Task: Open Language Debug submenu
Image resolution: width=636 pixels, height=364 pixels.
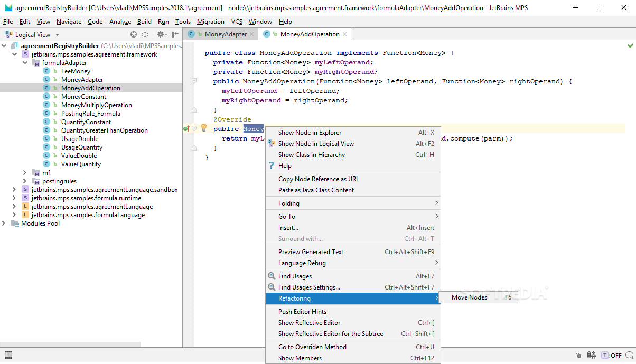Action: pos(353,263)
